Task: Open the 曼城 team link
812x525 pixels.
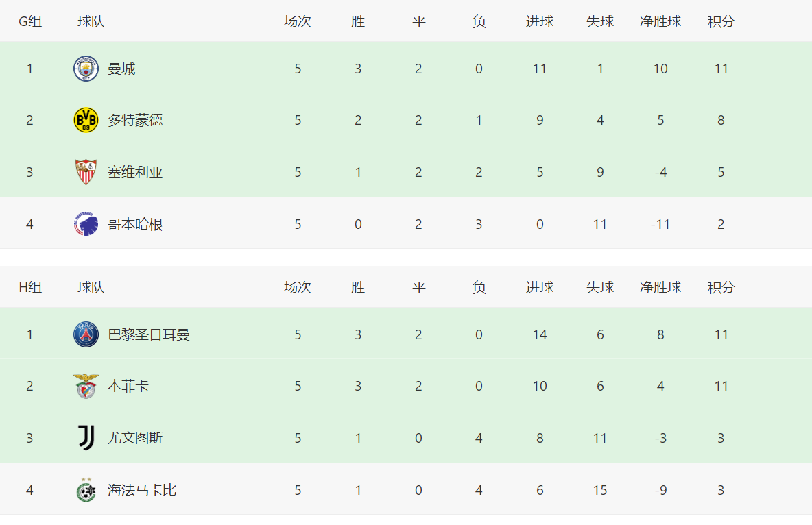Action: point(121,69)
